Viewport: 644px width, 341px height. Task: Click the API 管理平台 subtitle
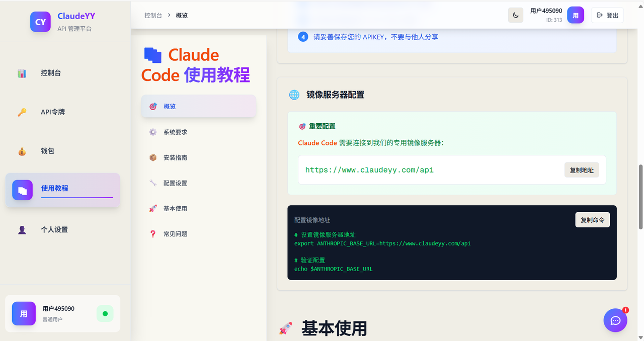pos(74,29)
